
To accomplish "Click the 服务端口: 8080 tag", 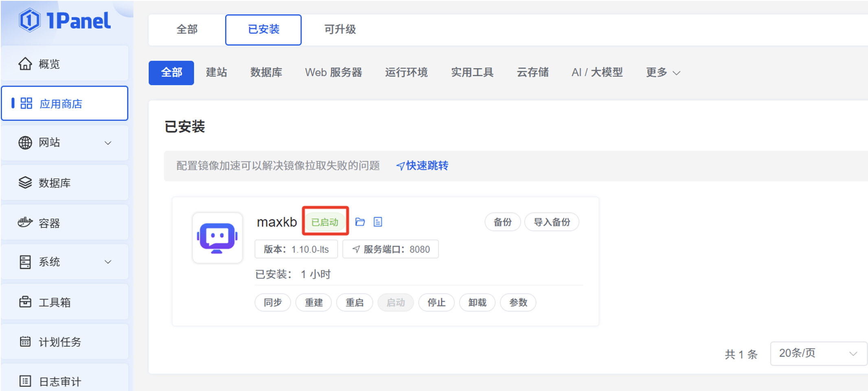I will [x=390, y=249].
